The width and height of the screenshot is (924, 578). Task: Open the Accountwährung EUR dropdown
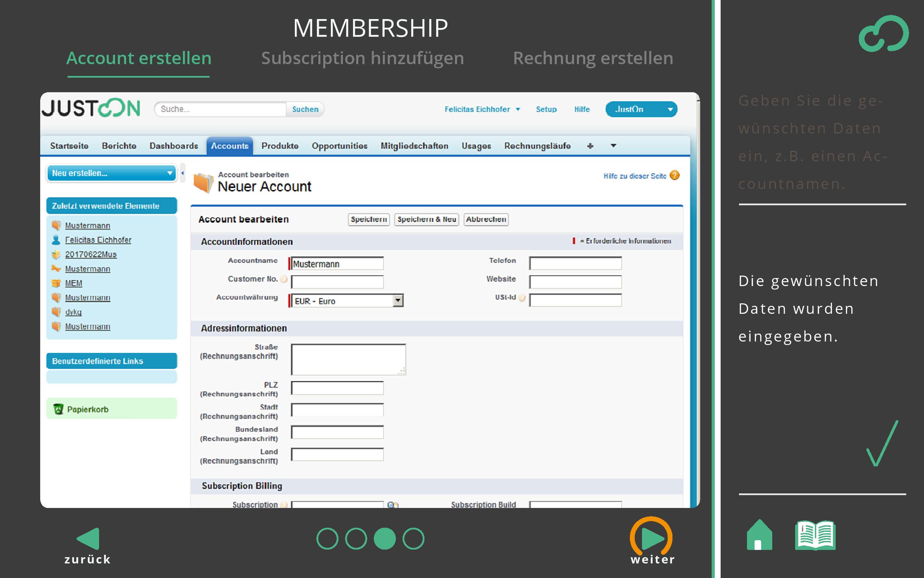(x=398, y=301)
